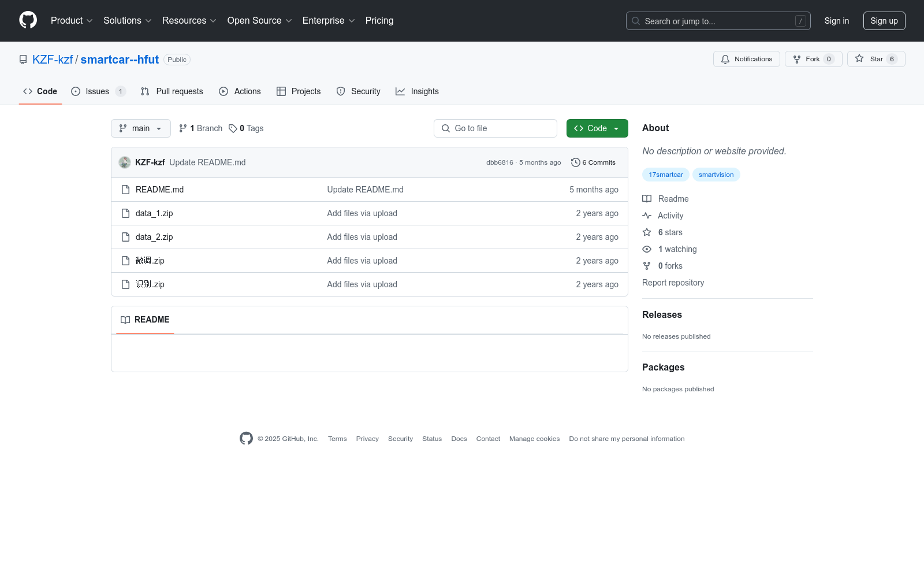This screenshot has width=924, height=578.
Task: Click the file icon next to README.md
Action: coord(125,190)
